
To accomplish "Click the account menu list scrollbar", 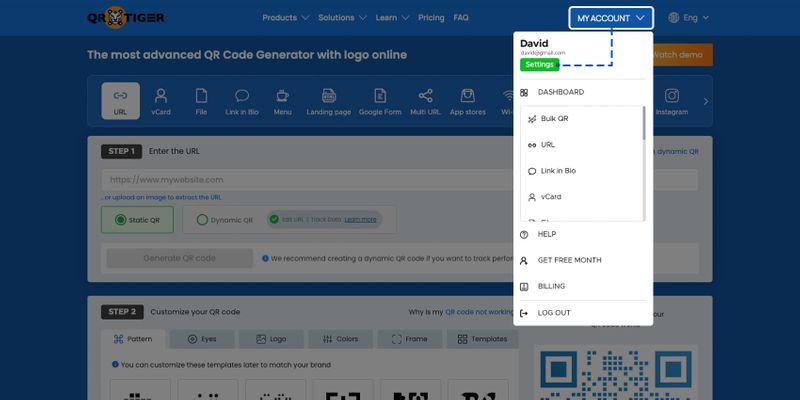I will 644,123.
